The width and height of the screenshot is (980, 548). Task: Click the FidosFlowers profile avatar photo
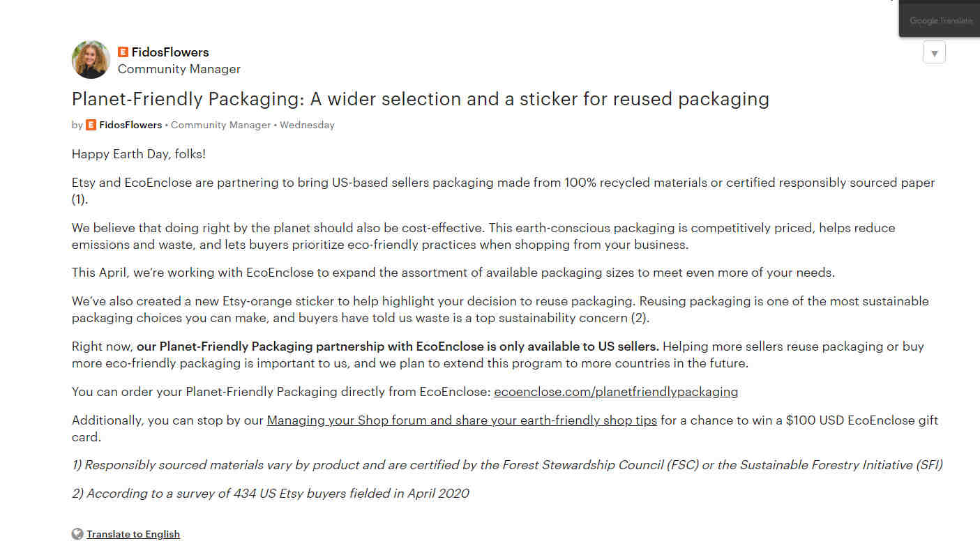(91, 59)
